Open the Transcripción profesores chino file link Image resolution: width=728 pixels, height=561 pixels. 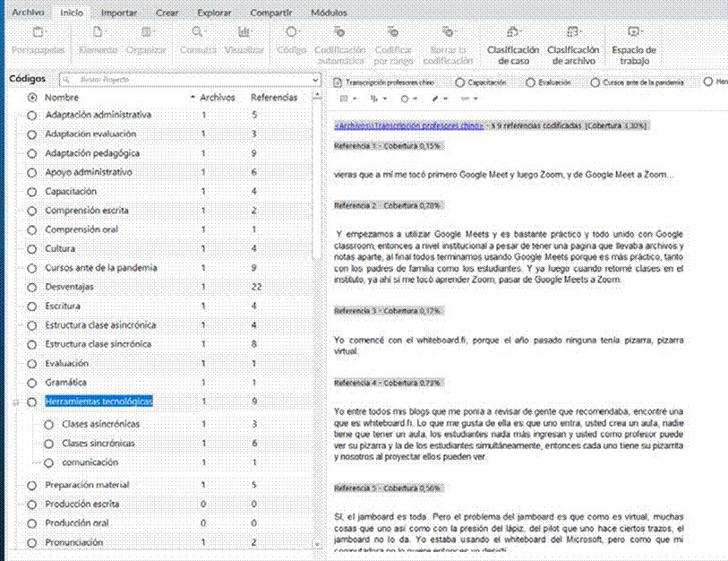tap(408, 125)
